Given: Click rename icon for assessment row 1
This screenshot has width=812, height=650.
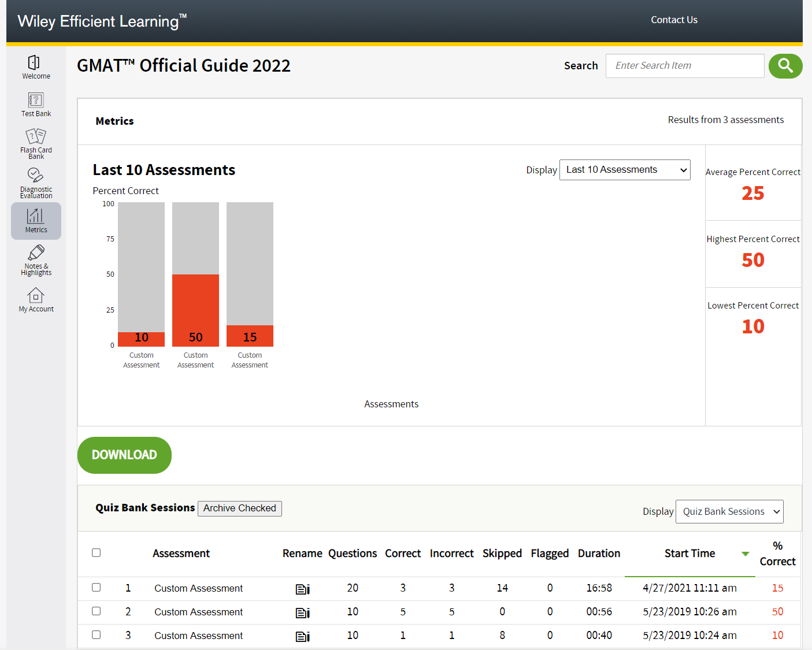Looking at the screenshot, I should [303, 589].
